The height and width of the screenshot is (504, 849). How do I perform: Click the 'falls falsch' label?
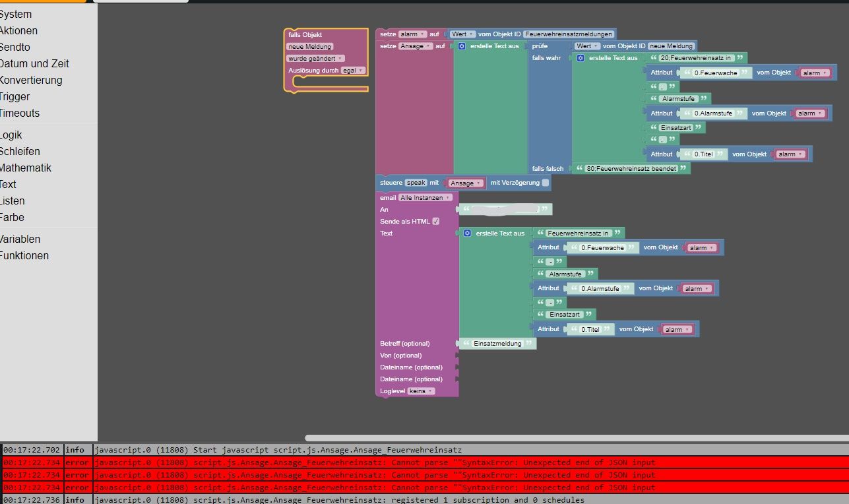tap(548, 169)
